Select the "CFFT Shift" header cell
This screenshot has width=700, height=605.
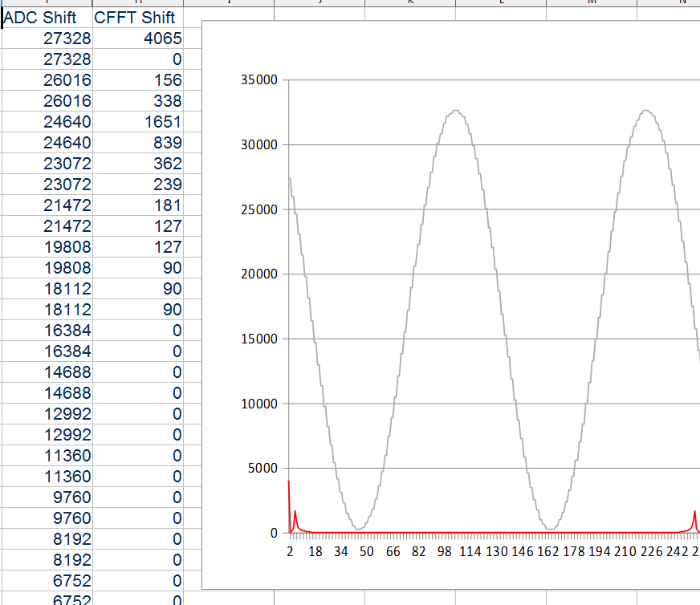pyautogui.click(x=138, y=18)
